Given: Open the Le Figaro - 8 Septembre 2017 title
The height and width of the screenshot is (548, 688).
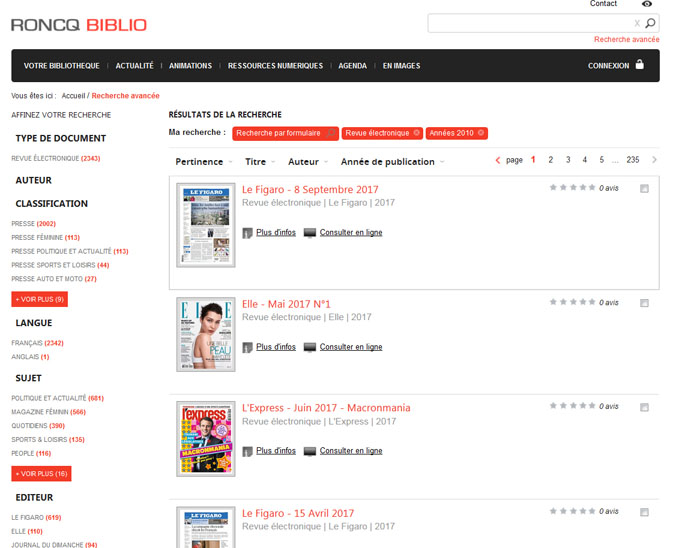Looking at the screenshot, I should (310, 190).
